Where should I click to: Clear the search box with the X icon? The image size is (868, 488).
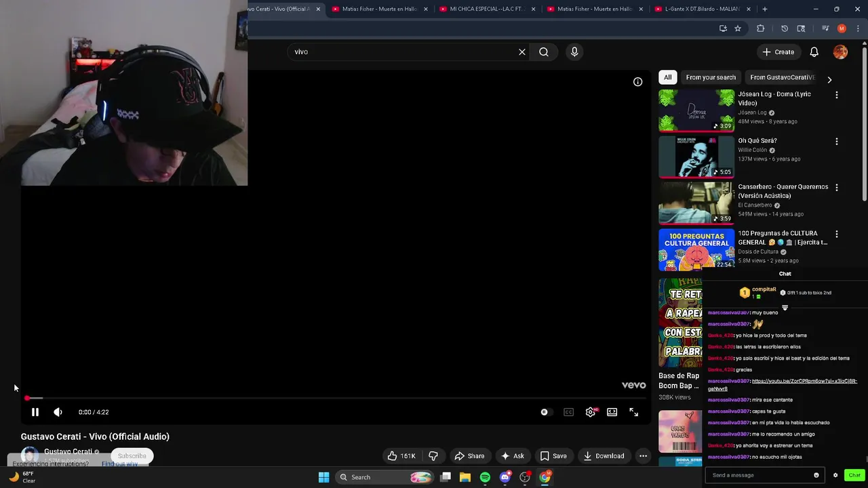click(522, 52)
